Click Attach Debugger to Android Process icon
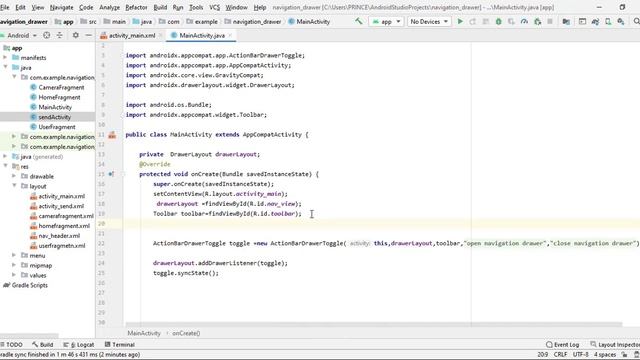Image resolution: width=640 pixels, height=360 pixels. pyautogui.click(x=538, y=22)
